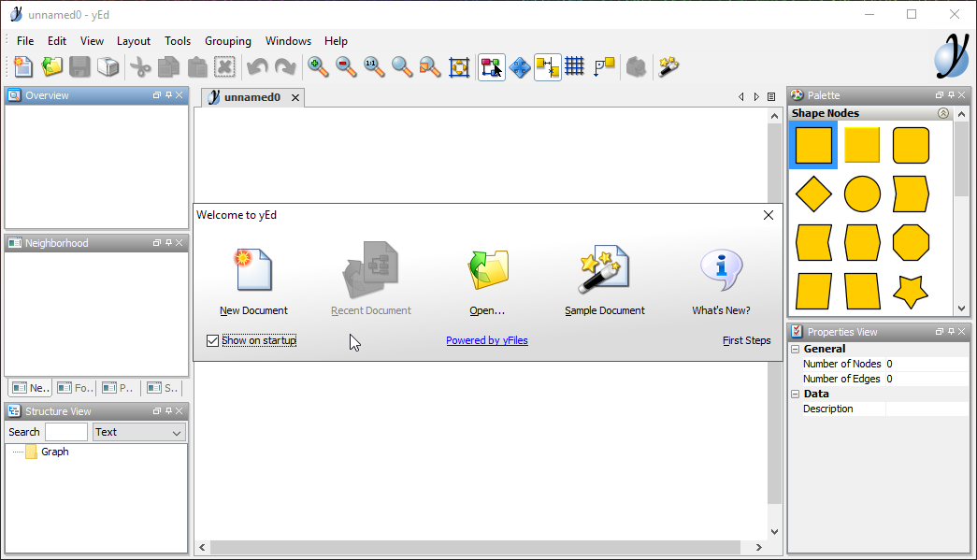Click the Zoom In magnifier icon

(318, 66)
